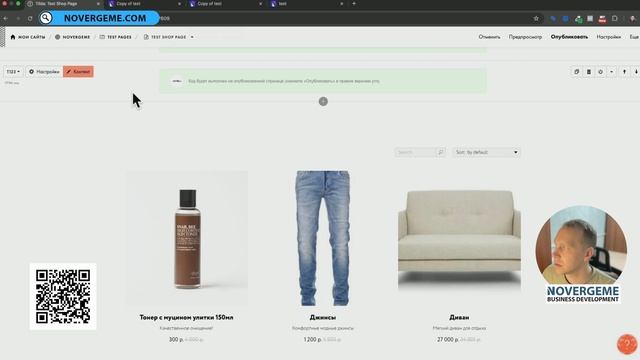Open page Настройки in top menu

[x=609, y=37]
